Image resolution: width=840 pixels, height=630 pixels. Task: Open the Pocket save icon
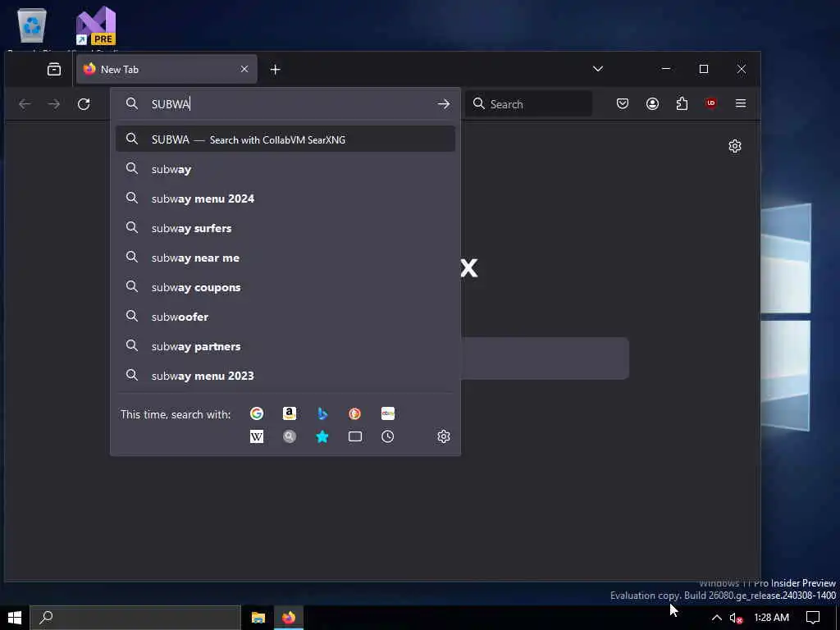coord(623,103)
